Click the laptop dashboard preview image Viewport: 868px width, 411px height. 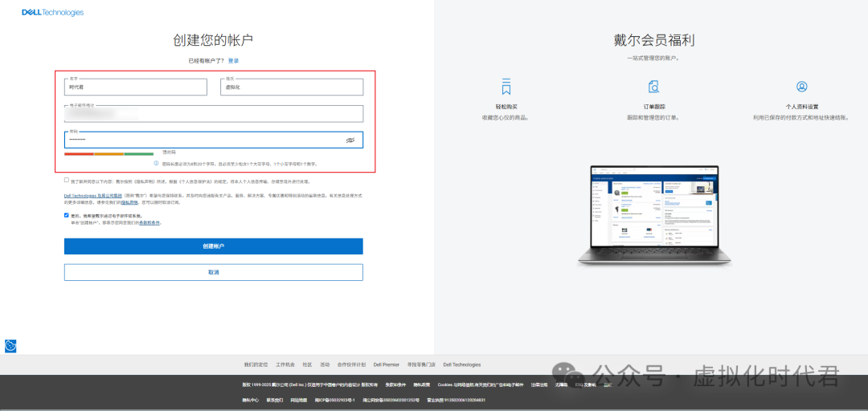click(653, 216)
